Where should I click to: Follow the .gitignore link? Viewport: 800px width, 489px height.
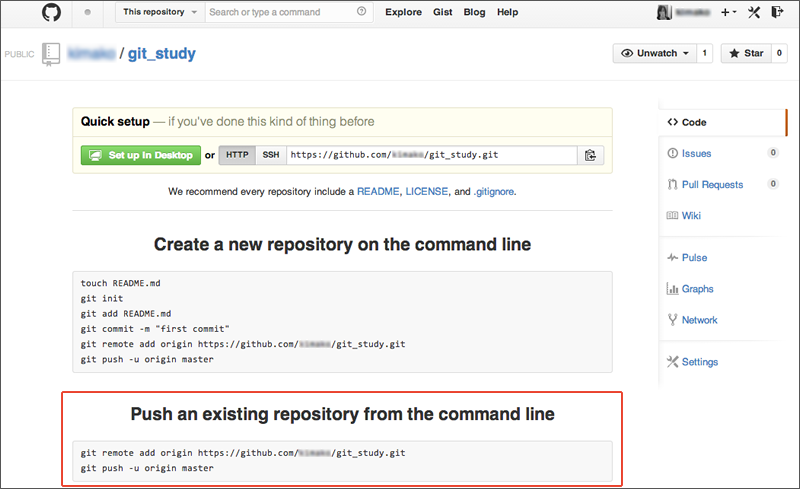click(494, 190)
